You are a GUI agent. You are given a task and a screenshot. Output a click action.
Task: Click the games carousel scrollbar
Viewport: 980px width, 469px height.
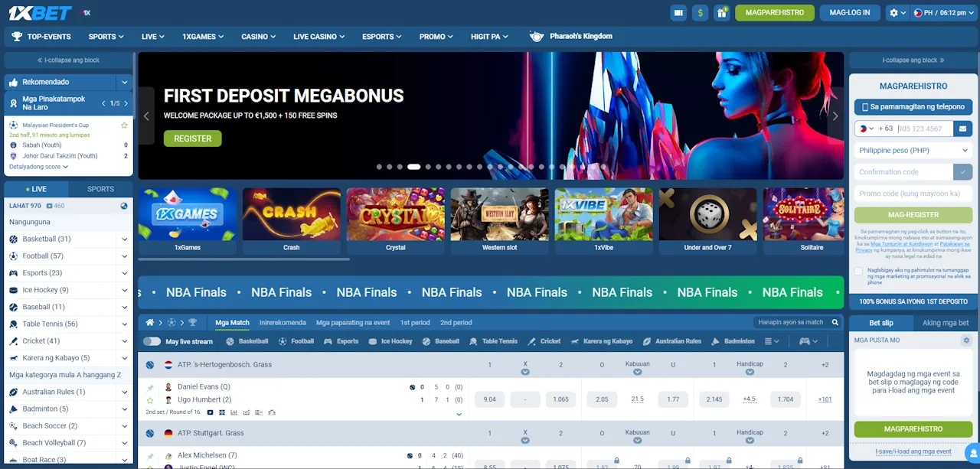click(243, 259)
